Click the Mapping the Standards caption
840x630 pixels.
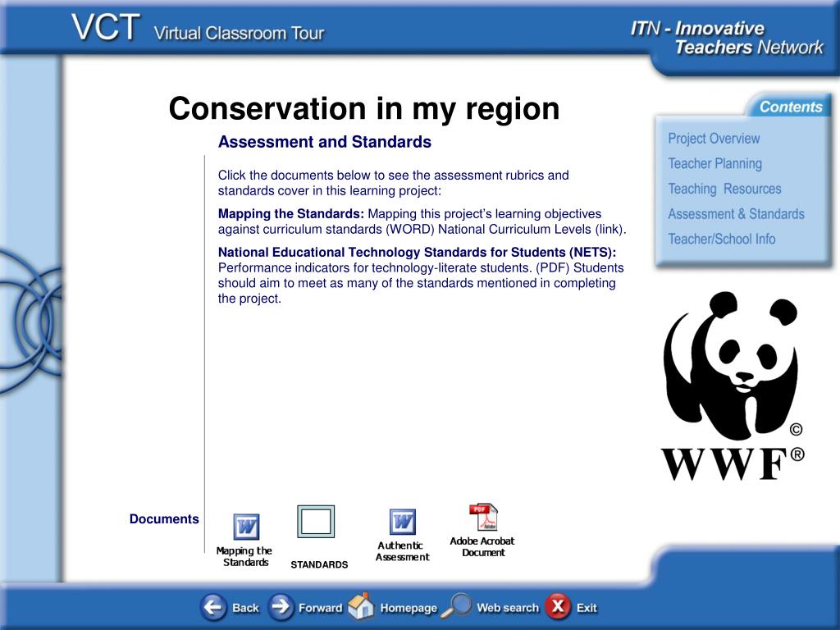(x=244, y=557)
